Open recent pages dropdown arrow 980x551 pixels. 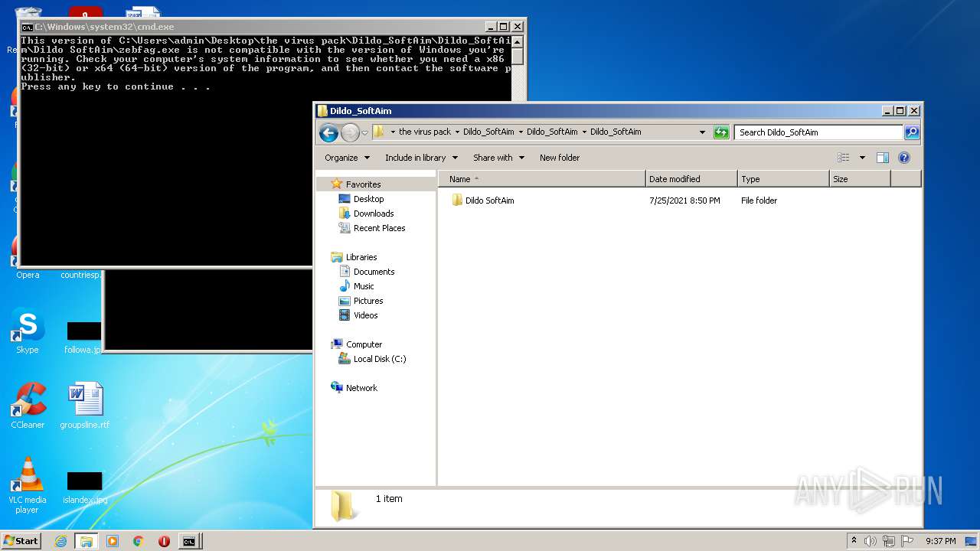pos(364,132)
